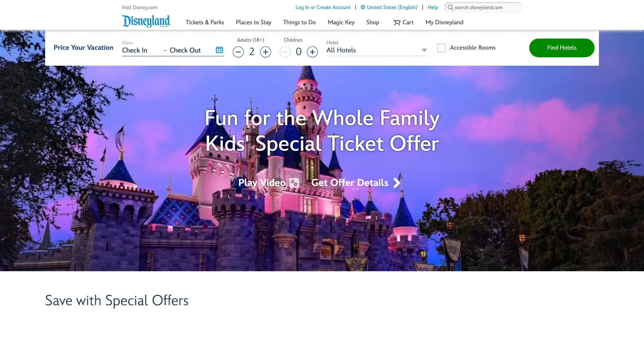
Task: Increase the Adults count with plus
Action: click(265, 52)
